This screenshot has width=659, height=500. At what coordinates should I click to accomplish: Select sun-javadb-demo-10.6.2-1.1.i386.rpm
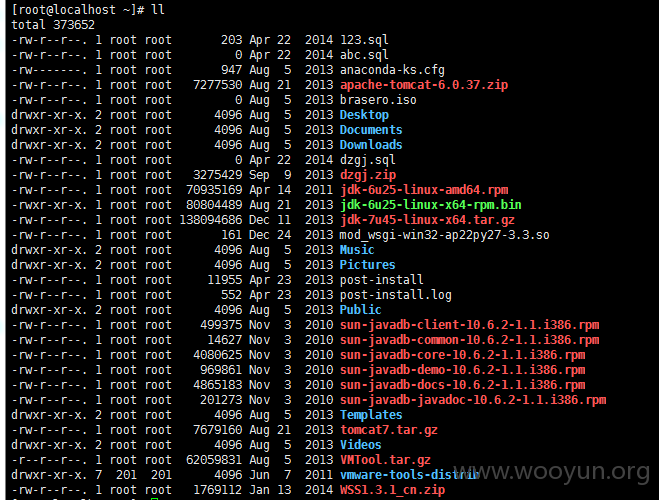[x=462, y=370]
